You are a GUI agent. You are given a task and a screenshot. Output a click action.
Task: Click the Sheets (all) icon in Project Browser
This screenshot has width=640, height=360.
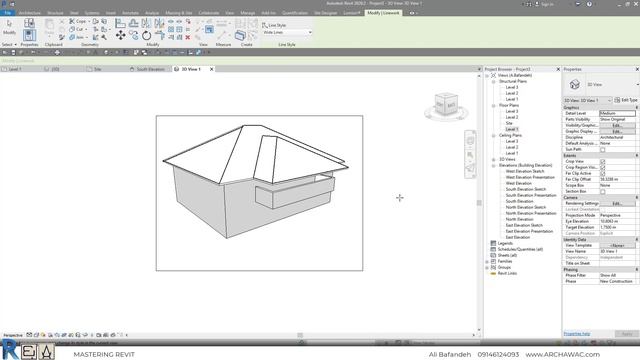click(x=493, y=255)
